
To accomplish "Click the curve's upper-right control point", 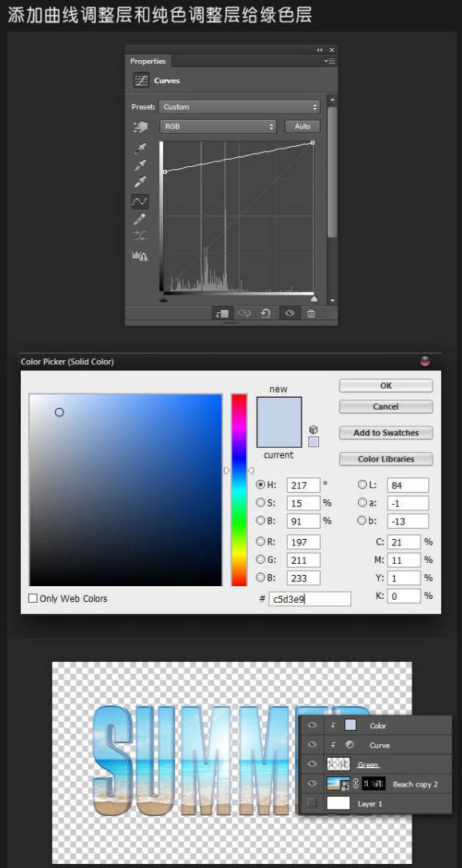I will pyautogui.click(x=313, y=143).
